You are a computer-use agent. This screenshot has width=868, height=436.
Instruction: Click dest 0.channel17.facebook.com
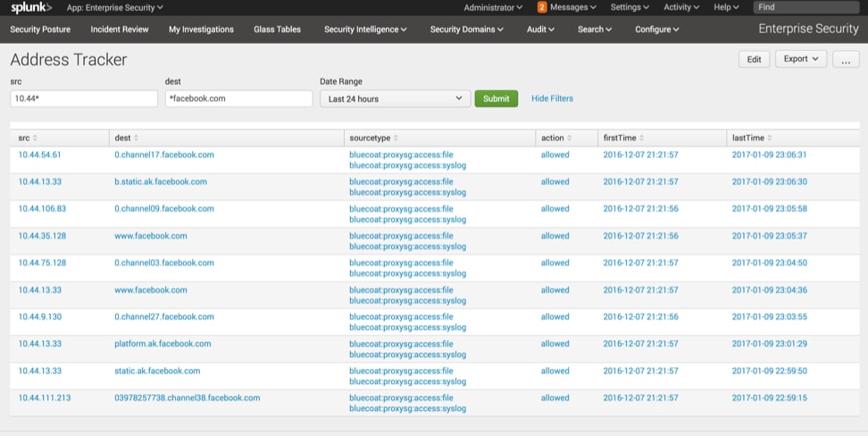163,155
